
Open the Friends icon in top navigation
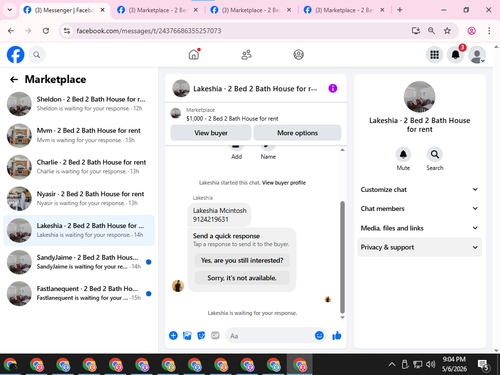(246, 54)
